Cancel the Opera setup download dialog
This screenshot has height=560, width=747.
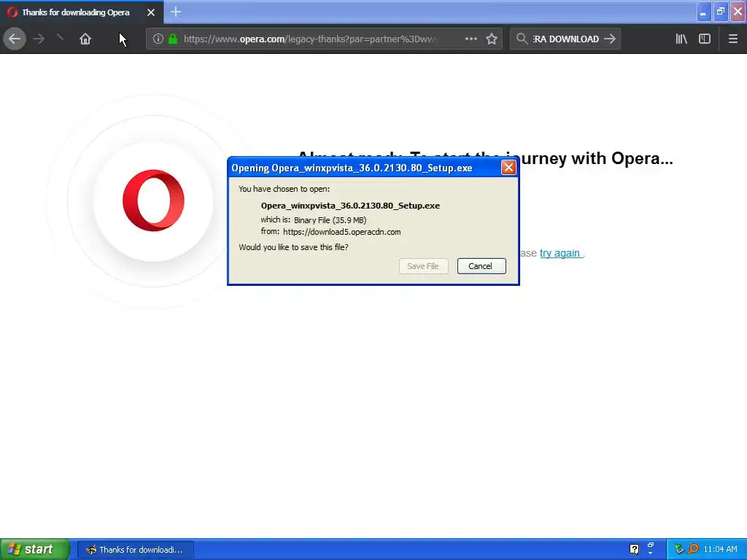click(x=481, y=266)
